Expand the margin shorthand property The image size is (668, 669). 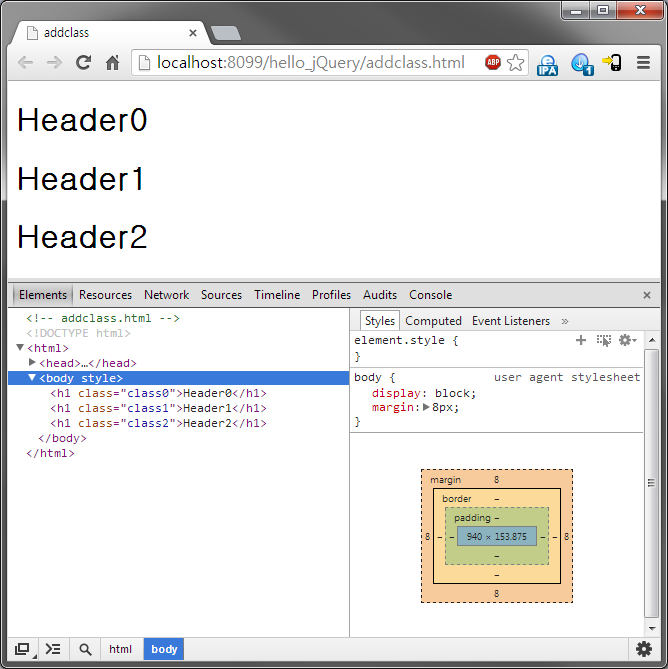pos(426,407)
